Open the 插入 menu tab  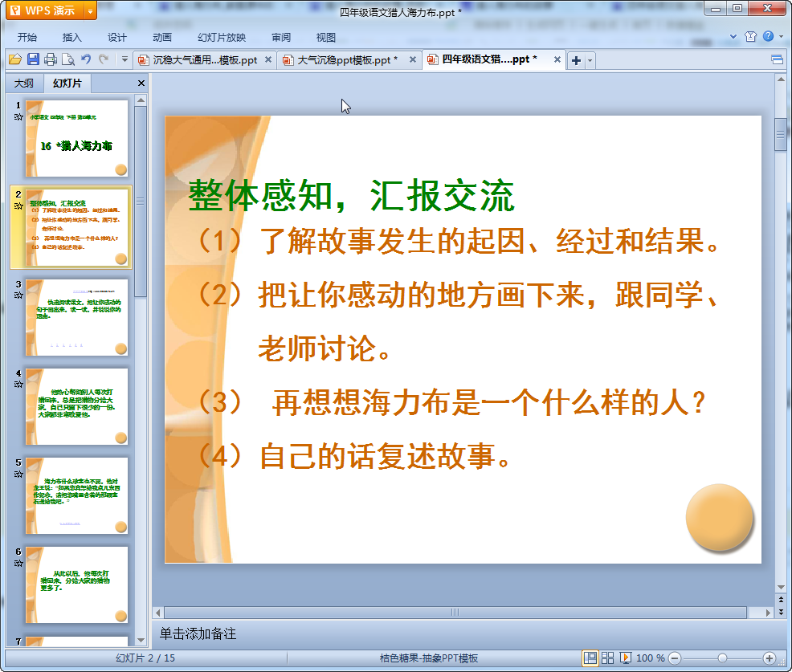coord(71,38)
